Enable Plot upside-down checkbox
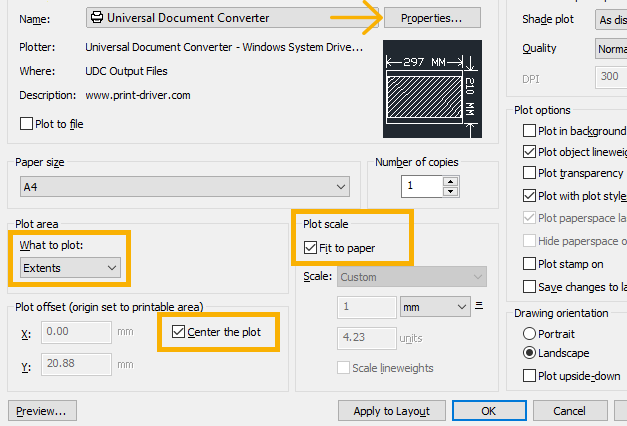The width and height of the screenshot is (627, 426). click(529, 376)
